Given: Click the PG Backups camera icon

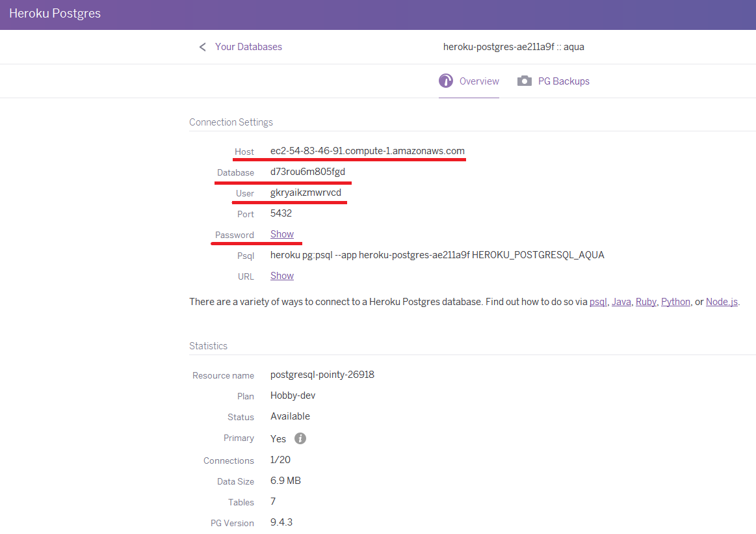Looking at the screenshot, I should point(524,81).
